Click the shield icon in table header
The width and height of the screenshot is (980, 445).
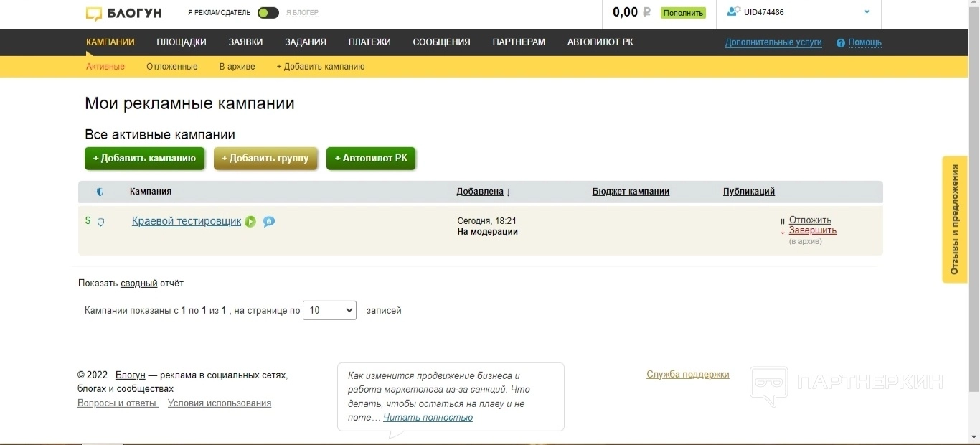tap(100, 192)
